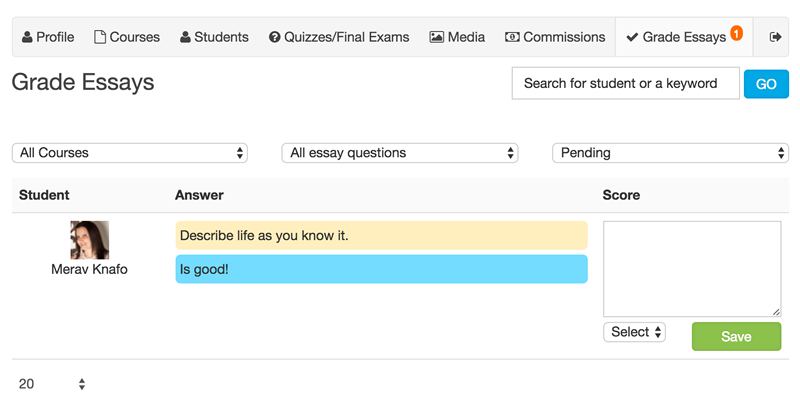Click Merav Knafo's profile photo
Image resolution: width=800 pixels, height=408 pixels.
(89, 240)
